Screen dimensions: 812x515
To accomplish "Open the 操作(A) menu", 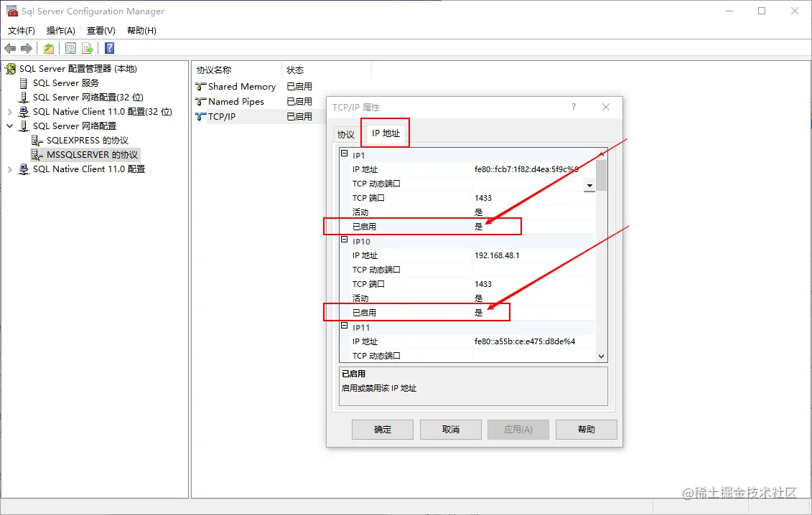I will pyautogui.click(x=60, y=31).
